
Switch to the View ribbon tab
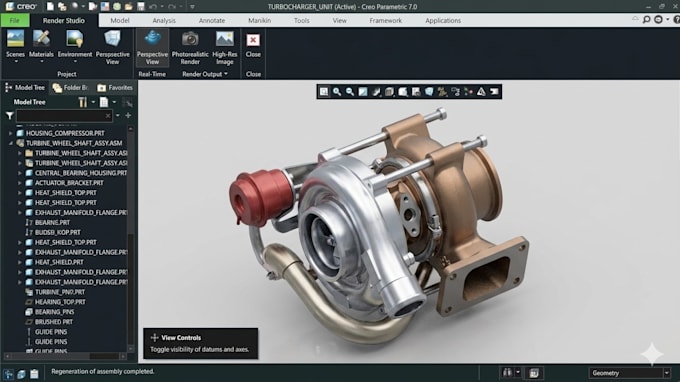point(340,20)
